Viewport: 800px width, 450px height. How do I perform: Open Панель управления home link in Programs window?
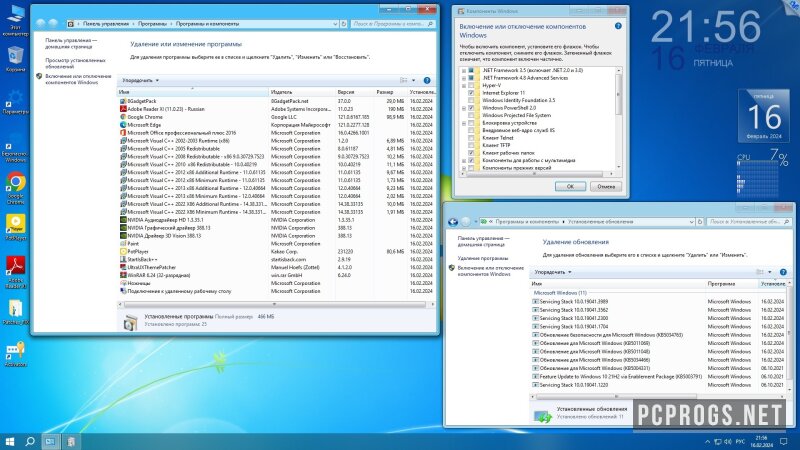[70, 43]
